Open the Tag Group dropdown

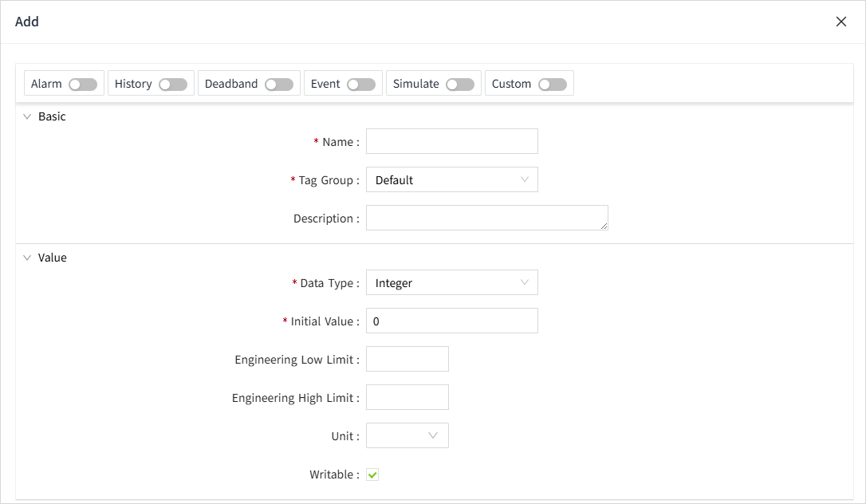click(x=451, y=180)
